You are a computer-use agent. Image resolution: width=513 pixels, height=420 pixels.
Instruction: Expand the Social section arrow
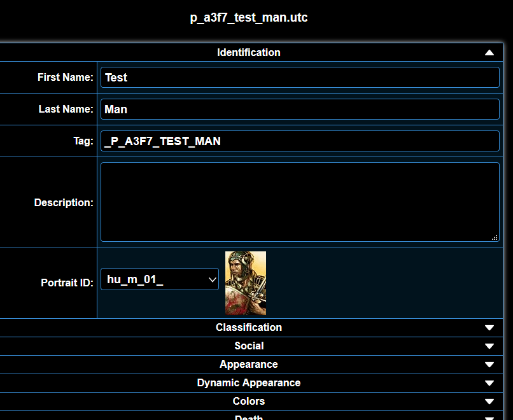[x=489, y=346]
